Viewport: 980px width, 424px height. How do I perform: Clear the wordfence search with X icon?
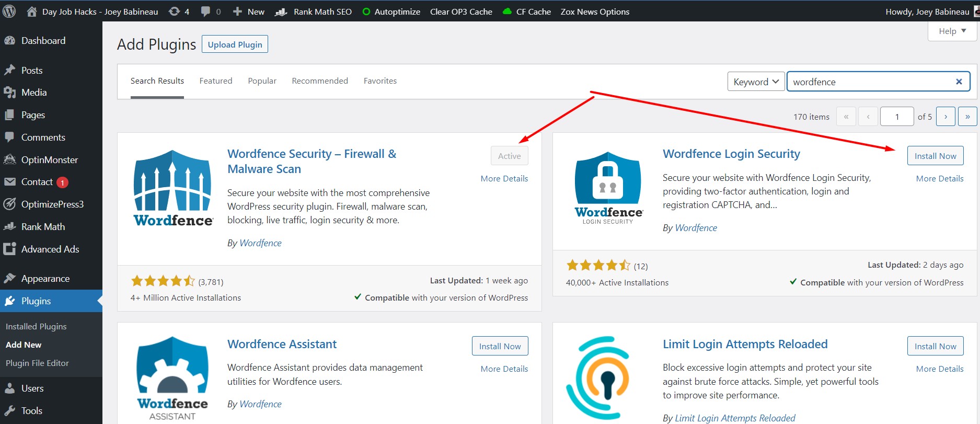959,82
